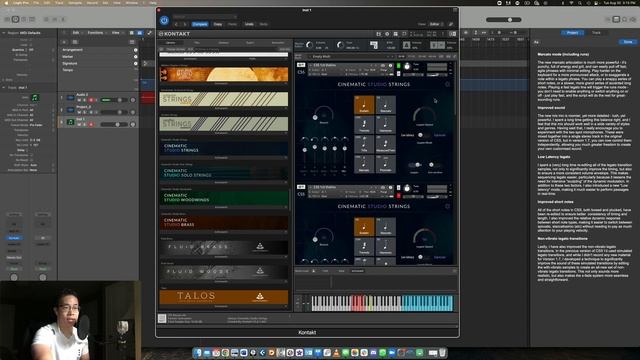Screen dimensions: 640x360
Task: Select the Files tab in Kontakt browser
Action: click(x=197, y=42)
